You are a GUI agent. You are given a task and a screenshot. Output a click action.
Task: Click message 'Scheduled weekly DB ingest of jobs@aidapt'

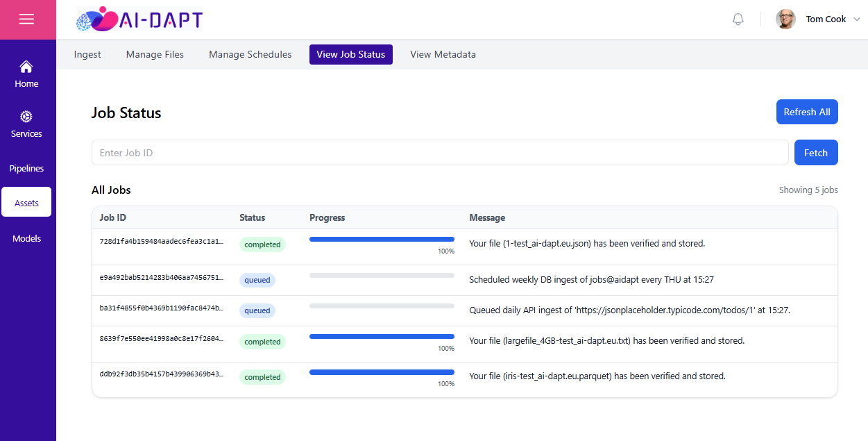(591, 280)
